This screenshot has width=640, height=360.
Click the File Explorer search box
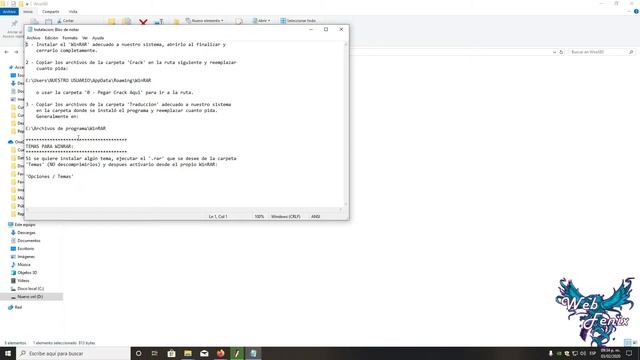pyautogui.click(x=601, y=52)
